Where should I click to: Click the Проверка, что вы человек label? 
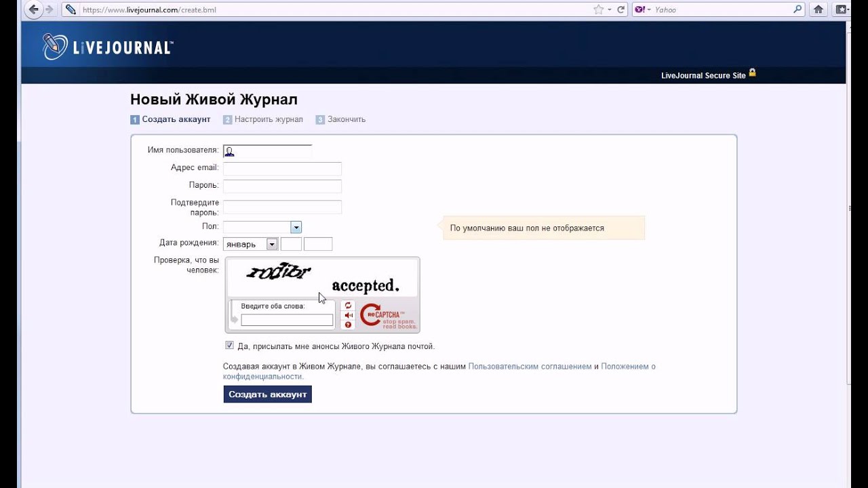pos(186,265)
